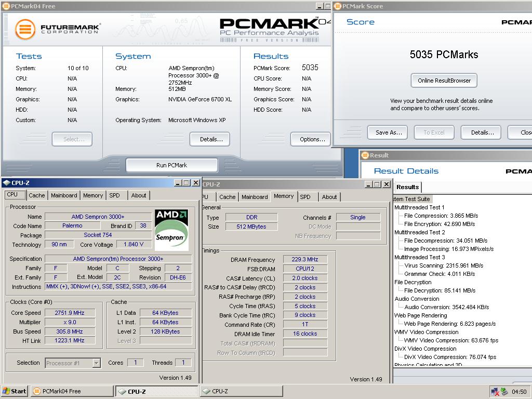Click the To Excel button
The image size is (532, 399).
tap(434, 132)
